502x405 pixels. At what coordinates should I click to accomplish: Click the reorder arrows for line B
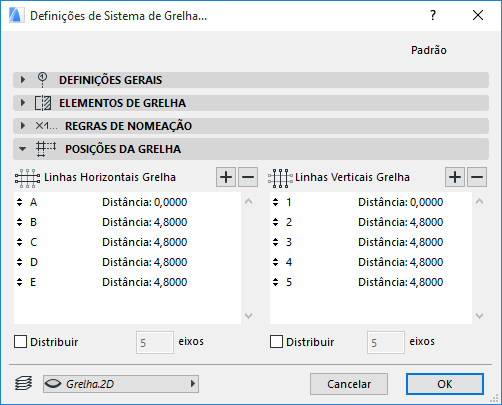point(20,222)
